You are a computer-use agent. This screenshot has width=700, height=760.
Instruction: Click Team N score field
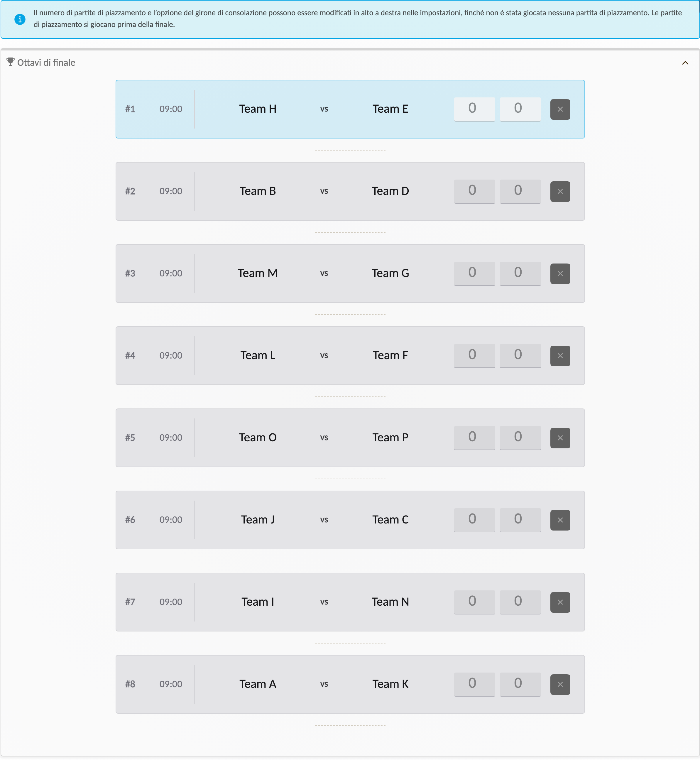pos(520,602)
